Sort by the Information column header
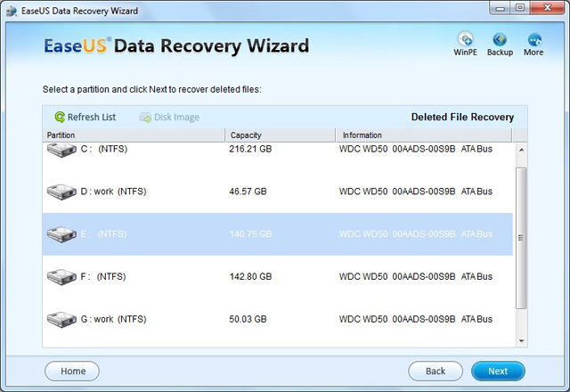 (x=424, y=135)
